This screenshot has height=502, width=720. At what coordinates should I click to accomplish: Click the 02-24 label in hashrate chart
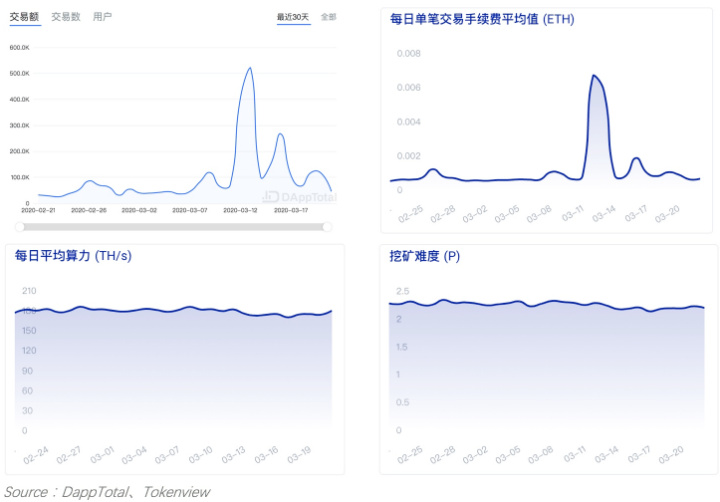point(36,455)
